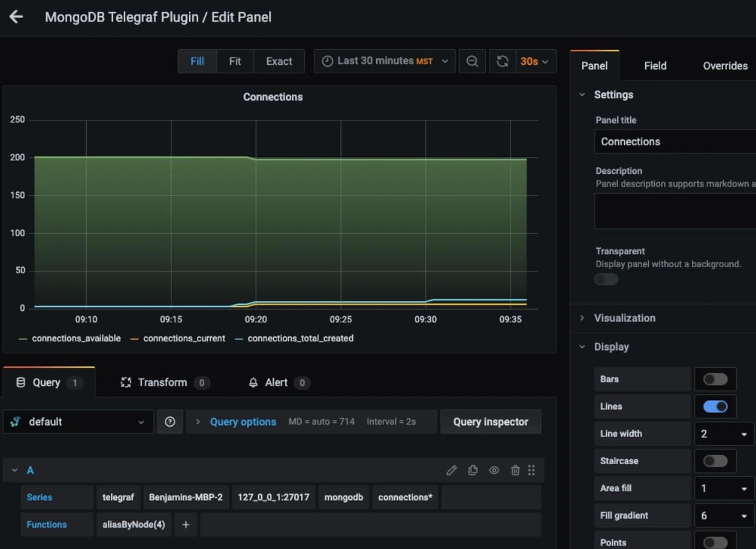
Task: Enable Points display
Action: (715, 542)
